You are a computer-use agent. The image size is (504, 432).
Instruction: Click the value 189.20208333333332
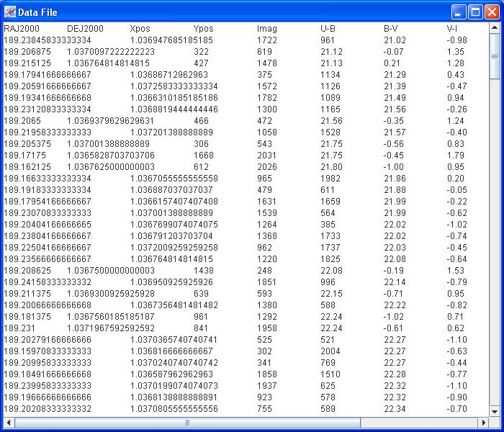pos(48,410)
